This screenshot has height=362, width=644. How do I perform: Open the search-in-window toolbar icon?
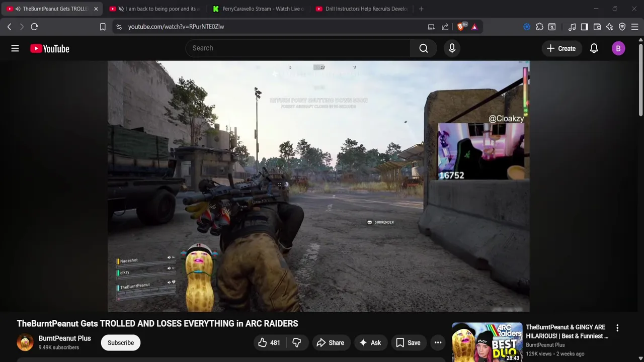[552, 27]
